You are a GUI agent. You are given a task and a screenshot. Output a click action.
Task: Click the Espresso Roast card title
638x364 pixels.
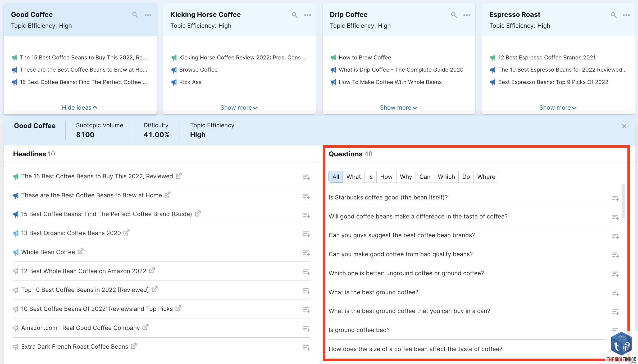click(514, 15)
